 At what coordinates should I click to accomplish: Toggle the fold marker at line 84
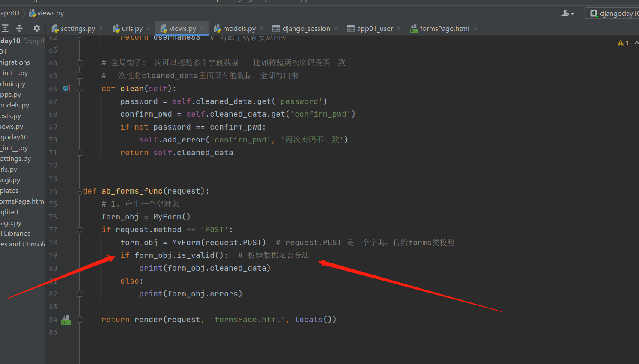click(x=79, y=320)
